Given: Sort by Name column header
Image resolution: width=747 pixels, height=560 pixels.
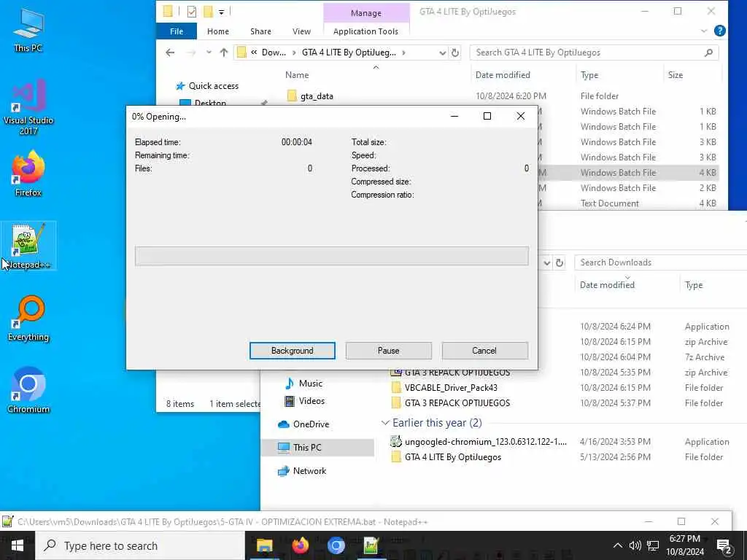Looking at the screenshot, I should tap(297, 75).
